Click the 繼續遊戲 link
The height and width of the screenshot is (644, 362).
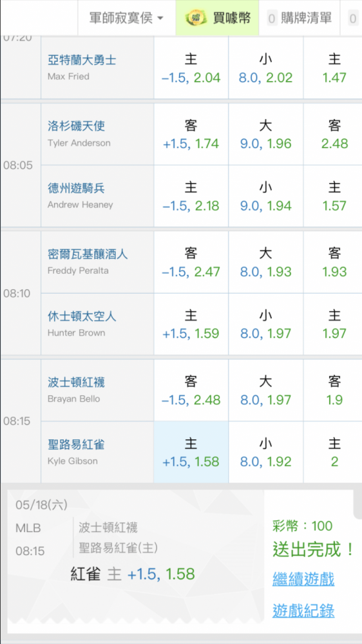point(303,580)
